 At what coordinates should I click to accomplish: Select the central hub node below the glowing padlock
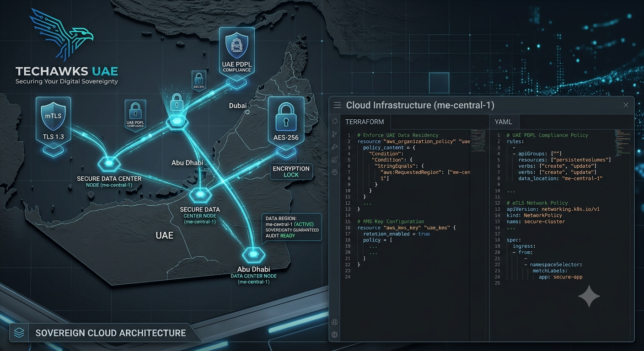[x=177, y=122]
